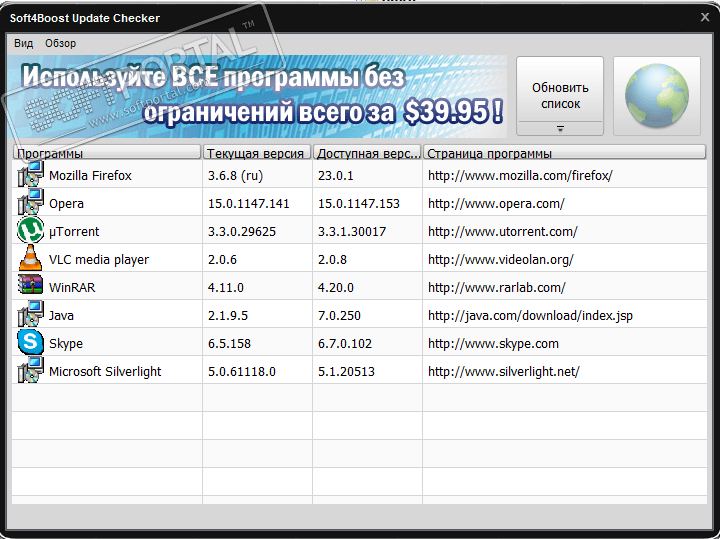This screenshot has height=539, width=720.
Task: Click available version 5.1.20513
Action: click(x=346, y=371)
